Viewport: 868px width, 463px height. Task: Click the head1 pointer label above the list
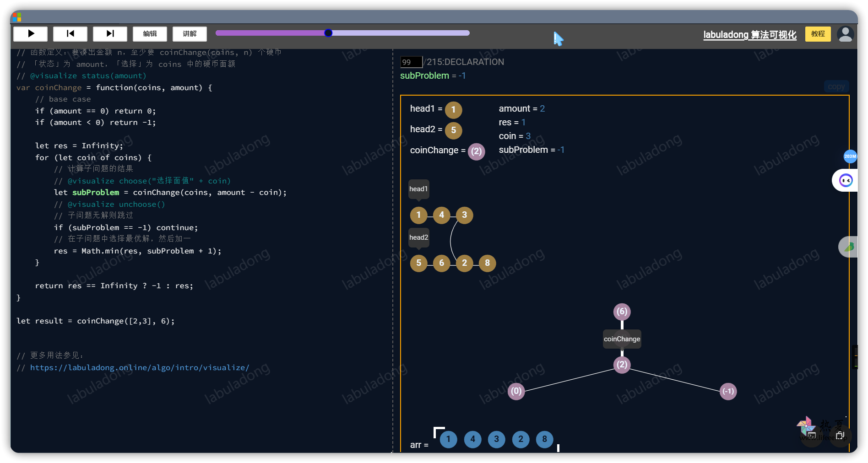click(x=418, y=189)
